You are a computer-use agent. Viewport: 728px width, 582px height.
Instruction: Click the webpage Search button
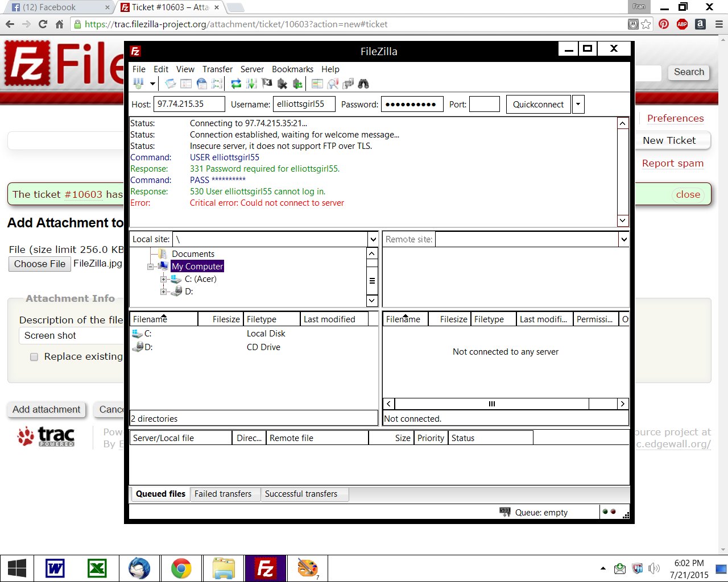pos(689,72)
